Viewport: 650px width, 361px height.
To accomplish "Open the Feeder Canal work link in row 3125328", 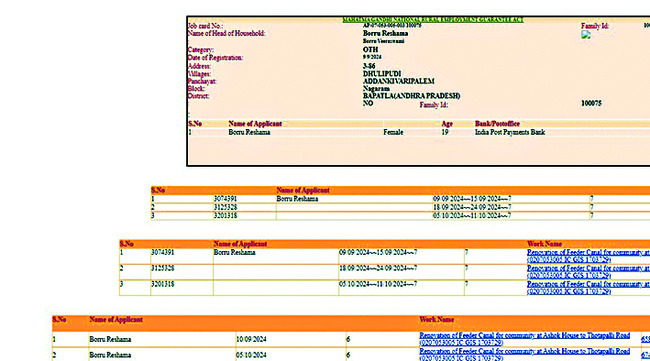I will coord(588,272).
